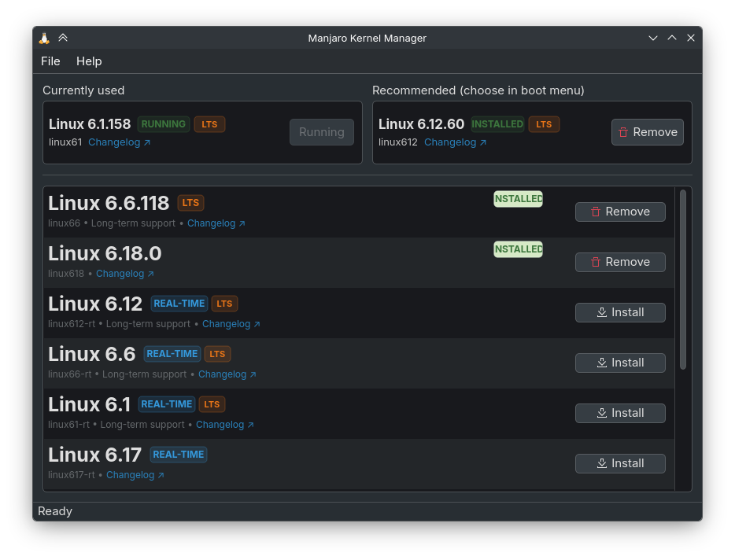Install the Linux 6.12 real-time kernel
The height and width of the screenshot is (560, 735).
tap(620, 312)
